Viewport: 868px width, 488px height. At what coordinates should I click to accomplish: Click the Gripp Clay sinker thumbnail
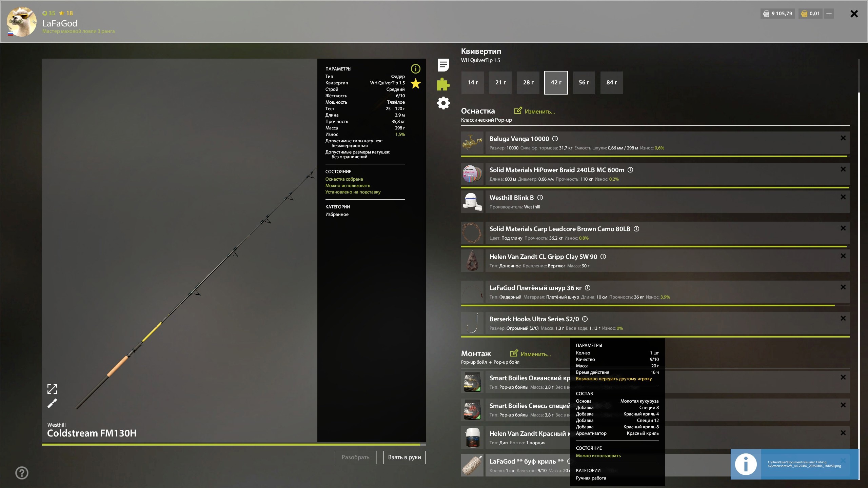(472, 261)
